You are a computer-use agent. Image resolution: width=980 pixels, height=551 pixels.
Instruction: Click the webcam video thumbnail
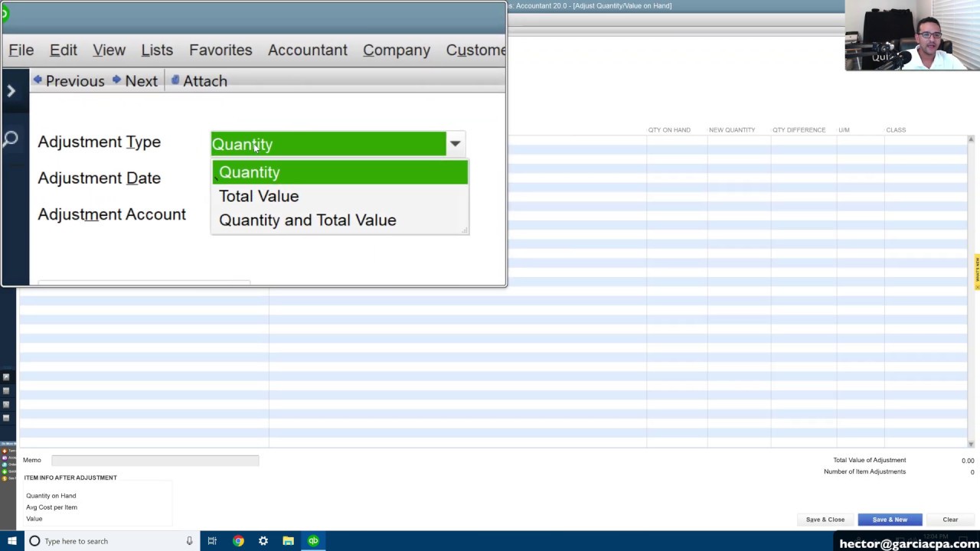(x=912, y=35)
